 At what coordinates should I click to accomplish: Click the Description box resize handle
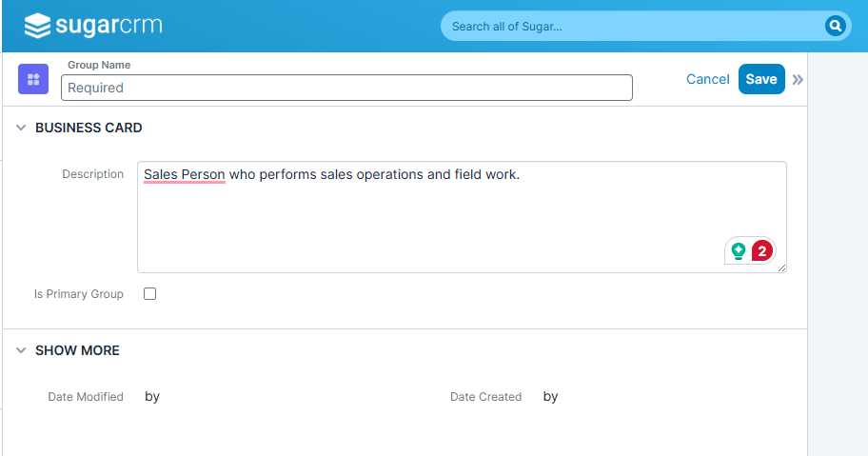click(x=781, y=268)
